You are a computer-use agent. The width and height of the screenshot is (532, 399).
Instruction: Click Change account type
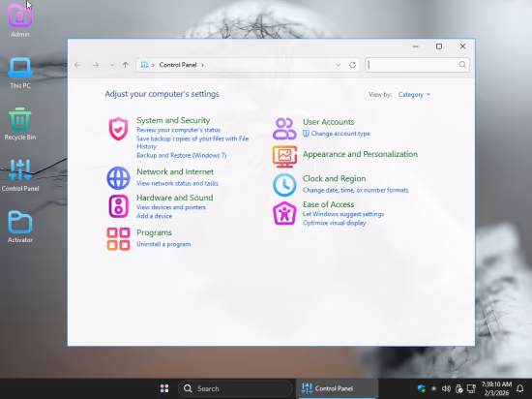click(340, 134)
